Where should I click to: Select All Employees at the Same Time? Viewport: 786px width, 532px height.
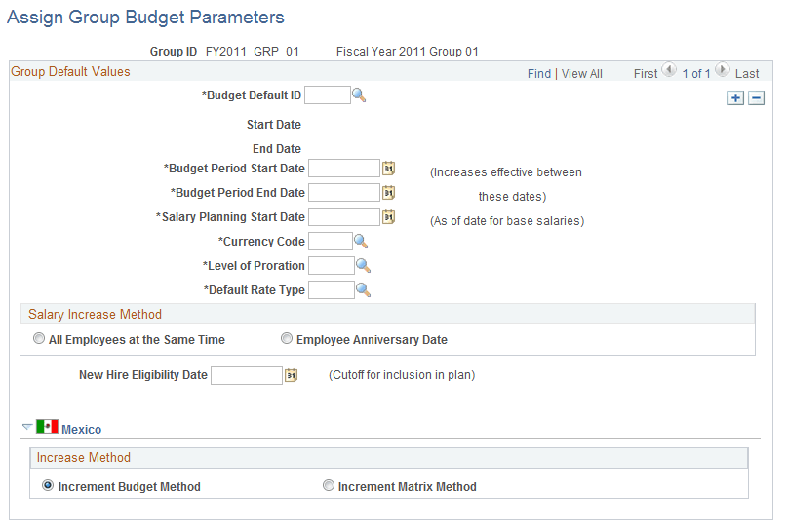[x=39, y=339]
